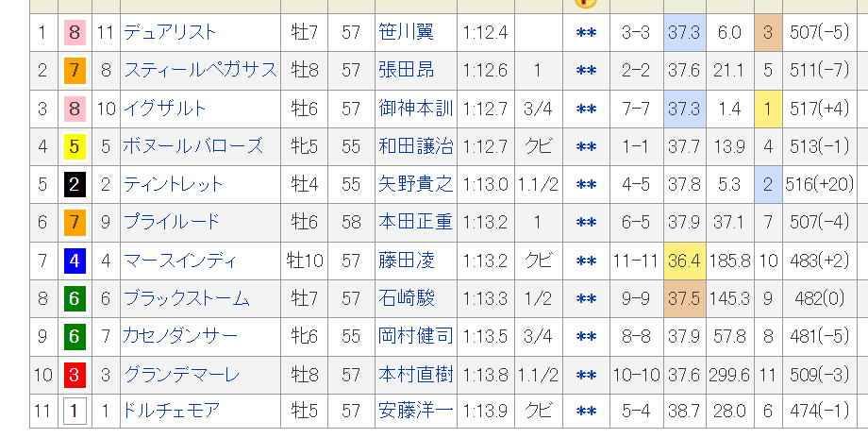This screenshot has width=868, height=438.
Task: Open horse link ボヌールバローズ
Action: [192, 146]
